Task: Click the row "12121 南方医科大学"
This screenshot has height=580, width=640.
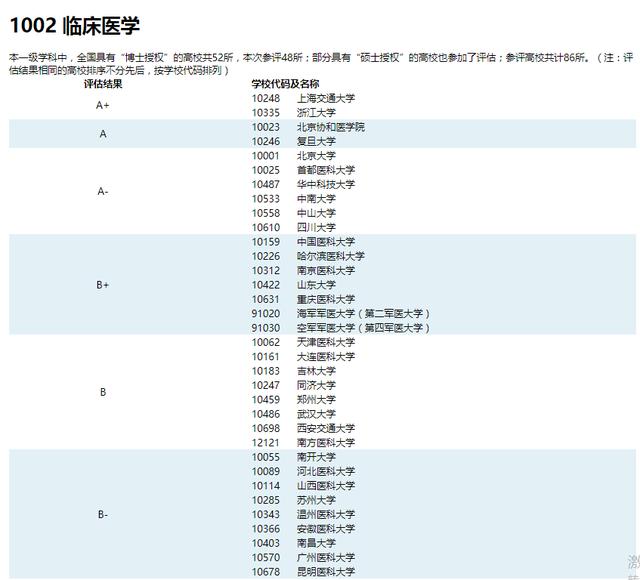Action: point(303,442)
